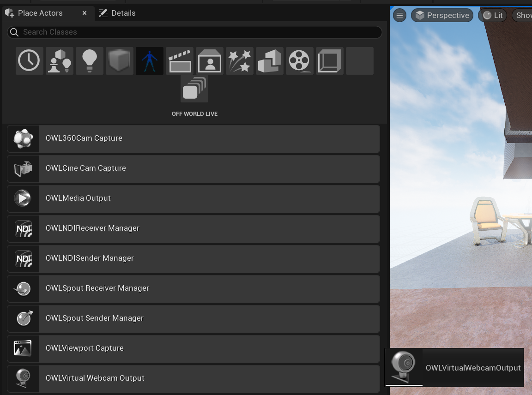Image resolution: width=532 pixels, height=395 pixels.
Task: Click the OWLSpout Sender Manager icon
Action: 24,318
